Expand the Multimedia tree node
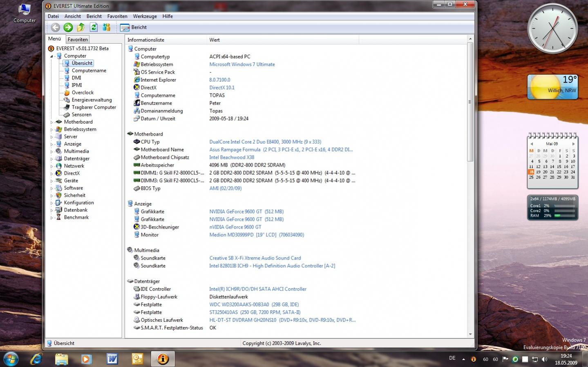588x367 pixels. pyautogui.click(x=52, y=151)
